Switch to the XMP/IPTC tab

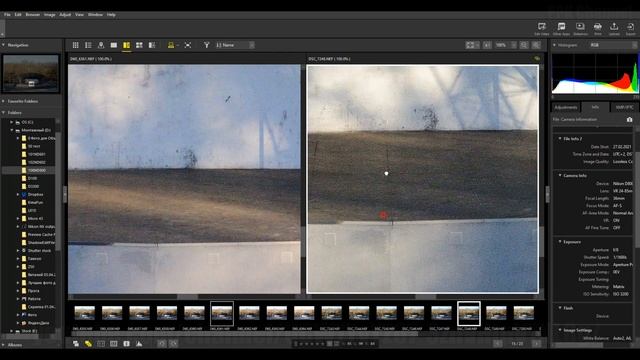tap(624, 107)
